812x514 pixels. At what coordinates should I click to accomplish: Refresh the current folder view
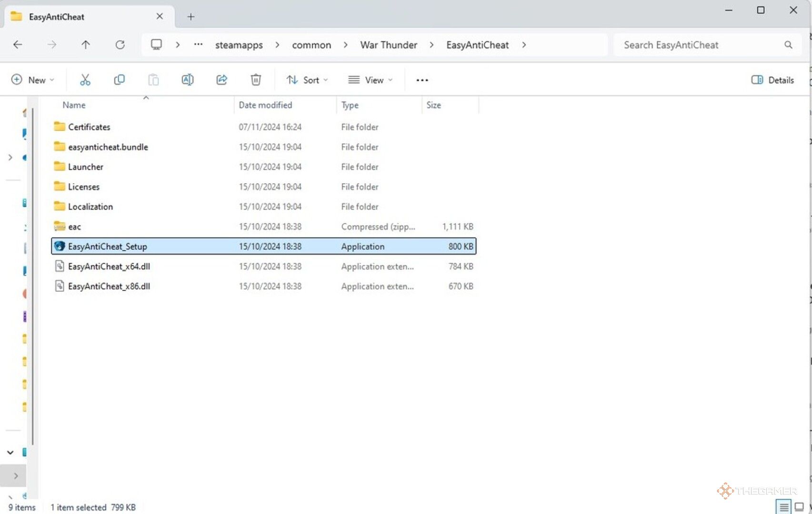tap(120, 45)
